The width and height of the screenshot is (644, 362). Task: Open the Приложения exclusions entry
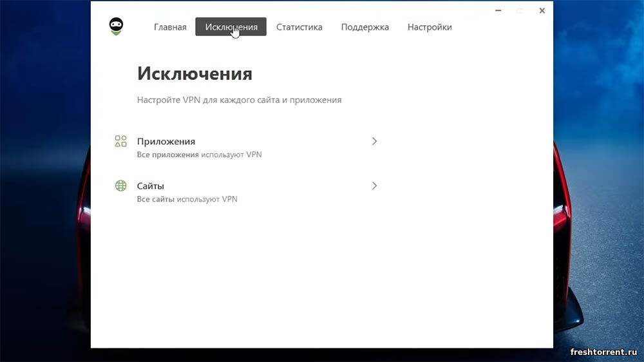166,141
